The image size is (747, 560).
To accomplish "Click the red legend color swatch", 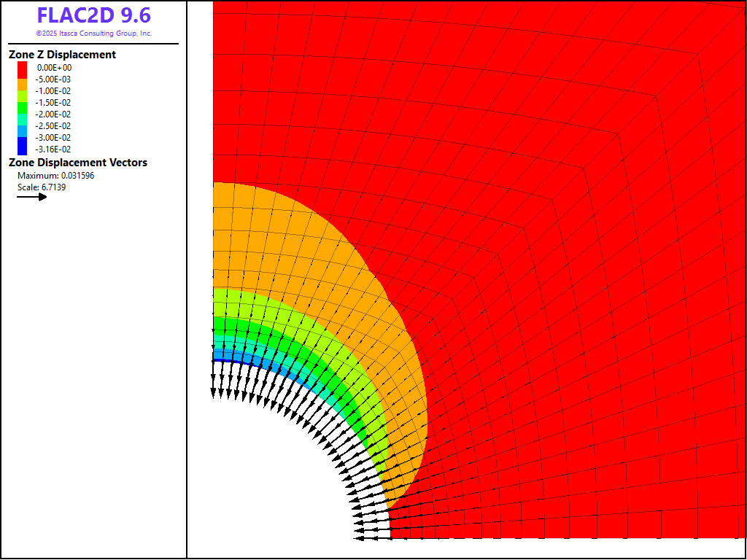I will click(23, 67).
